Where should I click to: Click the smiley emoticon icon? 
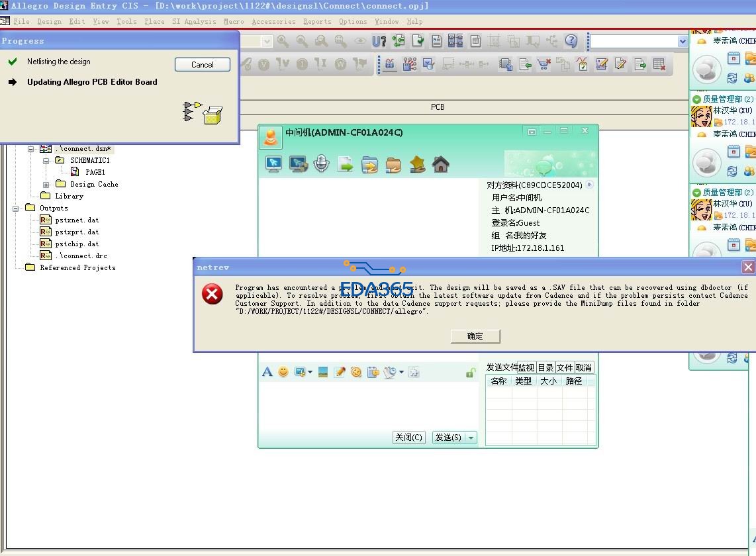pos(283,372)
